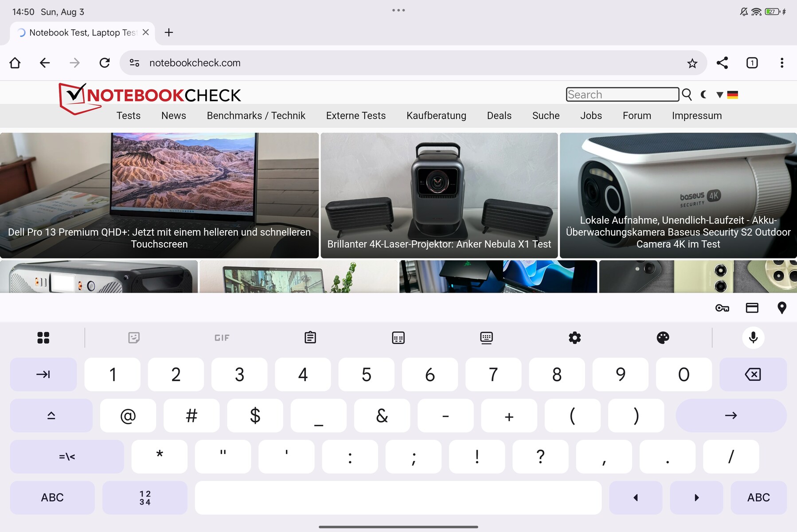Tap the shift key with caret icon
This screenshot has width=797, height=532.
(x=51, y=415)
